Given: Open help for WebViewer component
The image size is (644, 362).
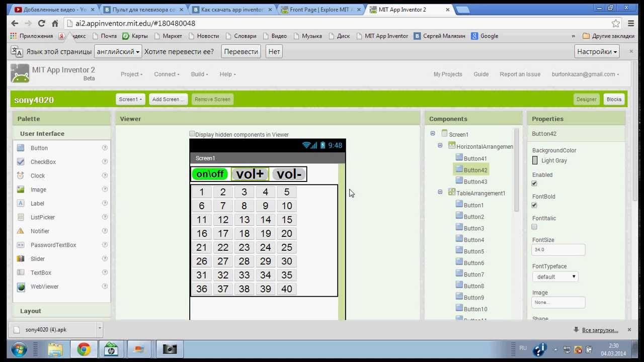Looking at the screenshot, I should click(105, 286).
